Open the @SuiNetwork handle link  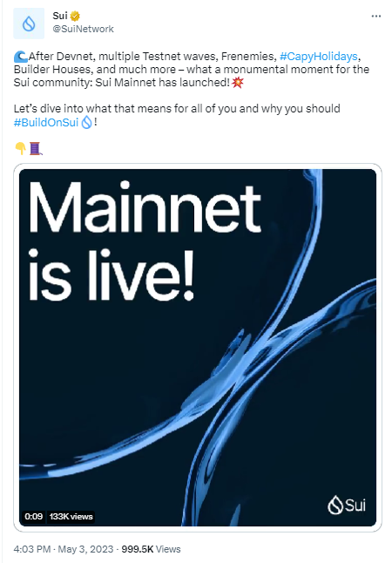[x=83, y=29]
